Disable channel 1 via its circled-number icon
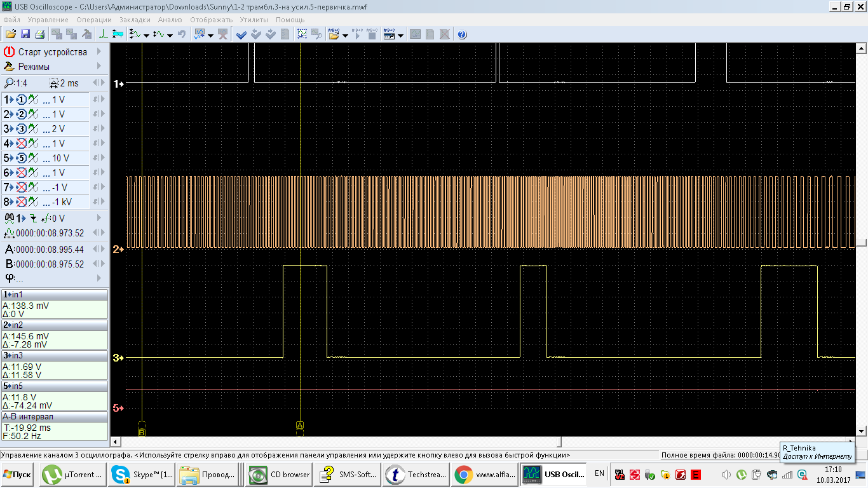This screenshot has height=488, width=868. pos(21,100)
